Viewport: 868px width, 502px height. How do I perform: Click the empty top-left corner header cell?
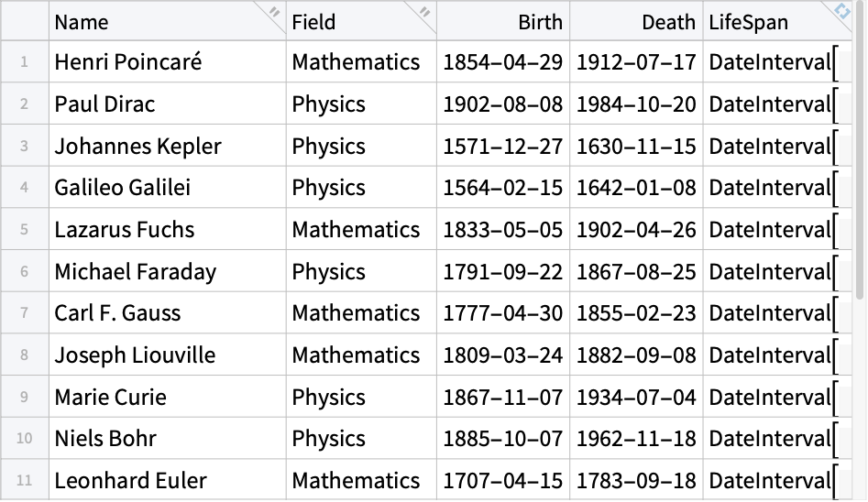[25, 22]
